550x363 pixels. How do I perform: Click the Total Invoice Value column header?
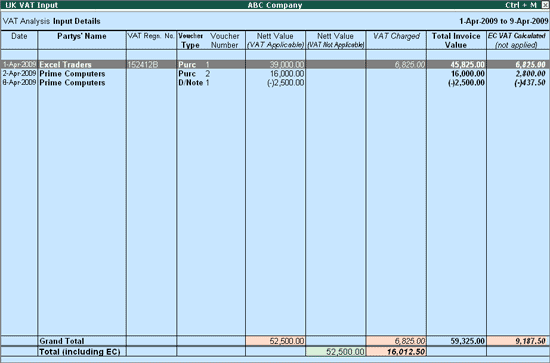point(456,41)
